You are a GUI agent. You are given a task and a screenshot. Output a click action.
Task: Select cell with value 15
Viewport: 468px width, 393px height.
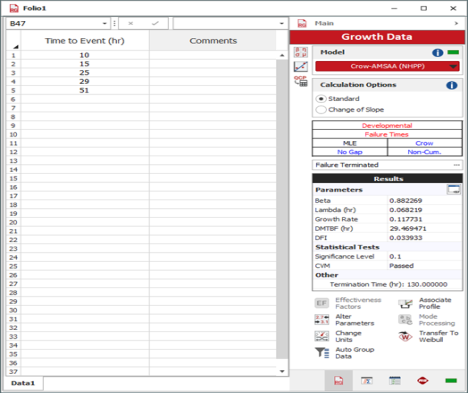coord(85,64)
